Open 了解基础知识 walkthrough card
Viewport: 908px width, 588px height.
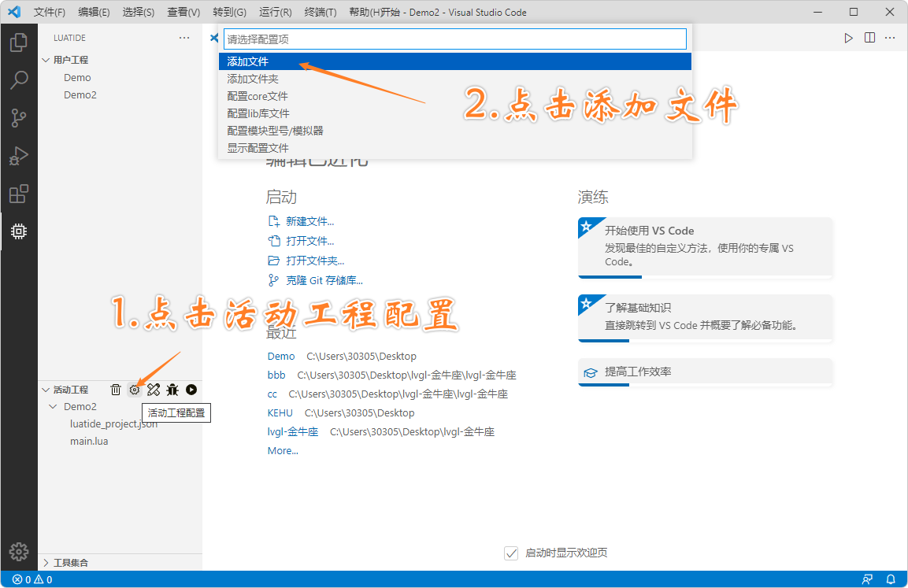coord(706,318)
